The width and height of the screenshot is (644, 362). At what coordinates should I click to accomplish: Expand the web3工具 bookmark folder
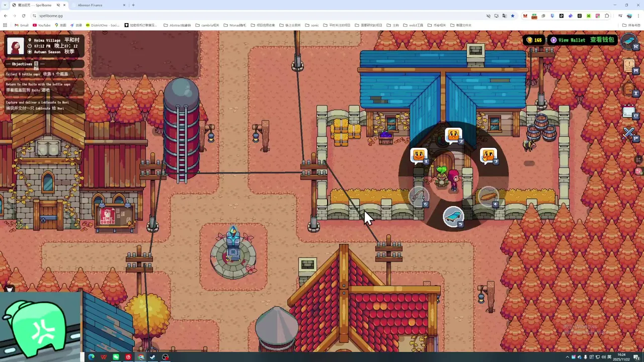413,25
